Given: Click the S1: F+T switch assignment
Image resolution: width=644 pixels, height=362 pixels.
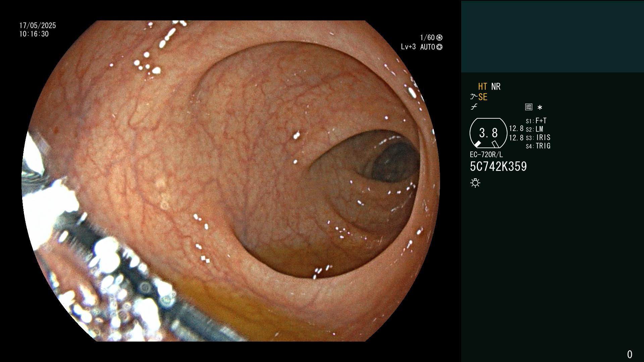Looking at the screenshot, I should click(x=536, y=121).
